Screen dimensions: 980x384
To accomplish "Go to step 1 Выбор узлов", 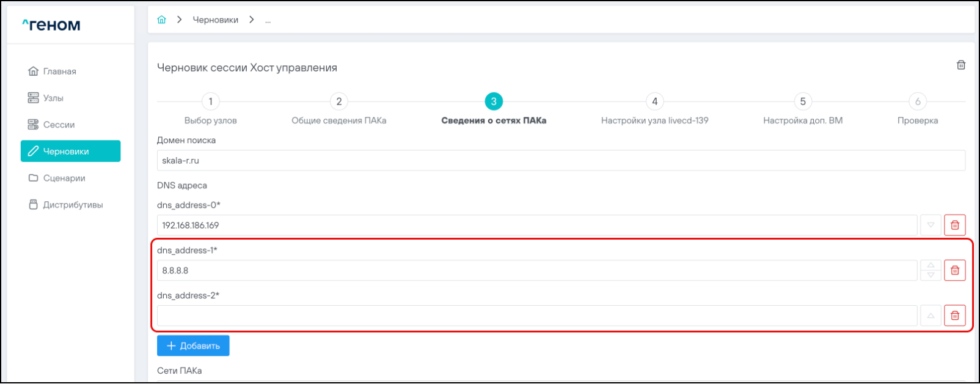I will coord(211,102).
